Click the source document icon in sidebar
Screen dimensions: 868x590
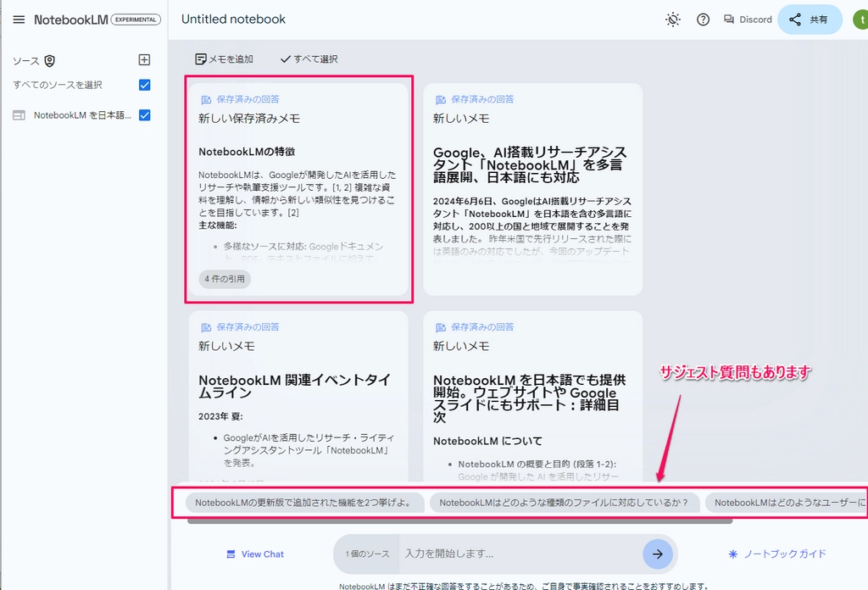[x=19, y=115]
